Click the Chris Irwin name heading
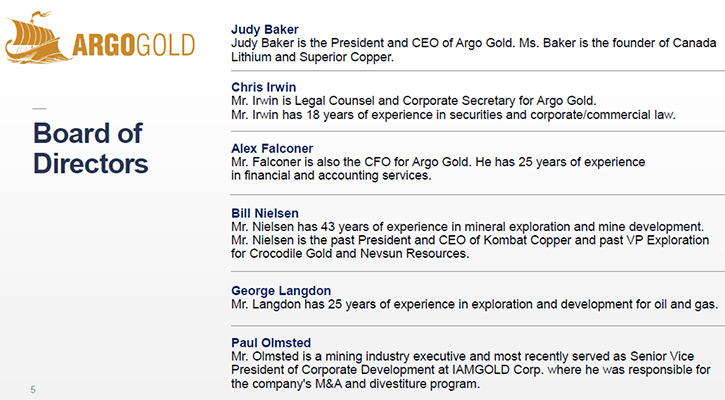Viewport: 725px width, 400px height. [x=264, y=87]
